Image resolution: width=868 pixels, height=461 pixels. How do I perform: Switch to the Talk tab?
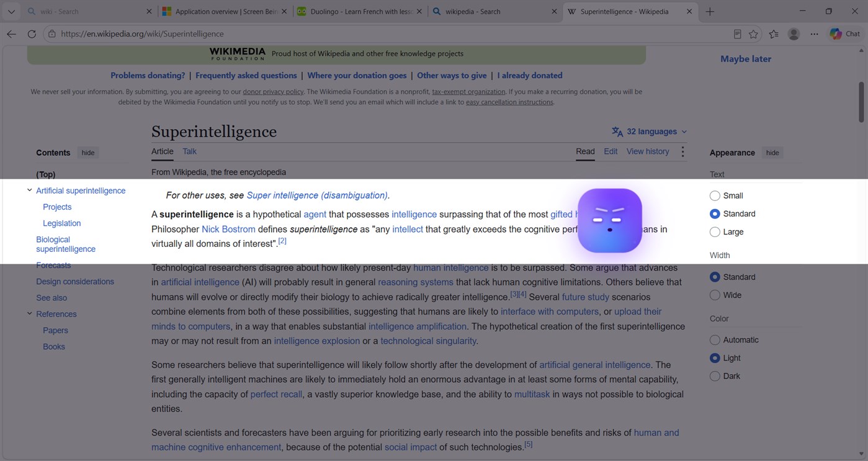189,151
